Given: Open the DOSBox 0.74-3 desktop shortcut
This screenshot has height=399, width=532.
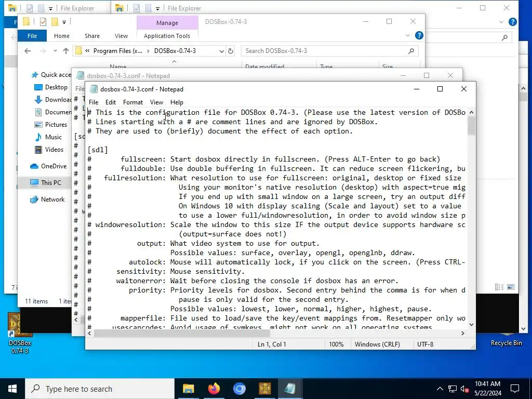Looking at the screenshot, I should [20, 334].
